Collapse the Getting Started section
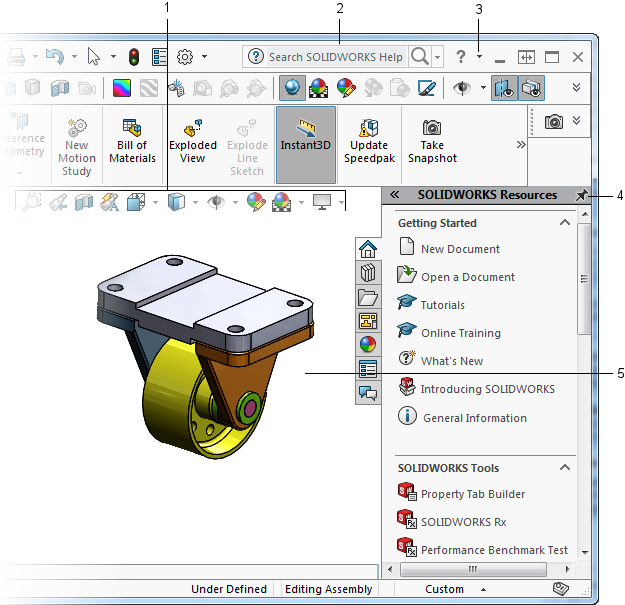Screen dimensions: 625x605 tap(565, 223)
